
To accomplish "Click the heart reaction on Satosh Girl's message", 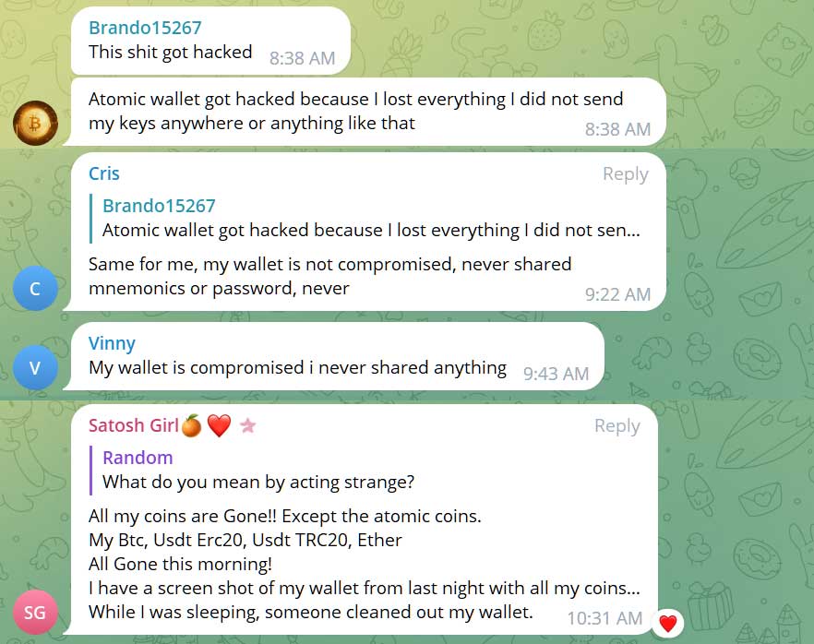I will (667, 624).
